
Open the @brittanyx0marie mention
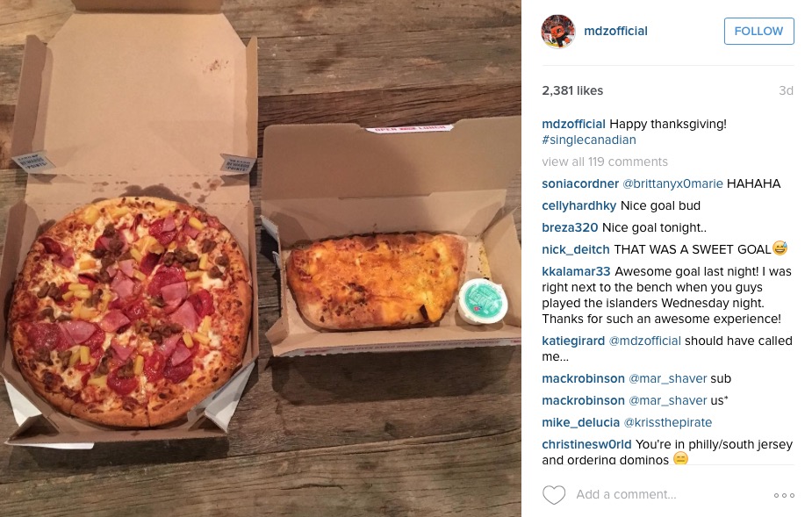pyautogui.click(x=672, y=183)
